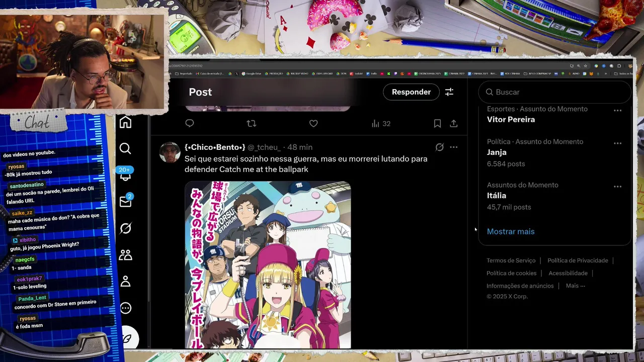The height and width of the screenshot is (362, 644).
Task: Open reply filter settings beside Responder
Action: 449,92
